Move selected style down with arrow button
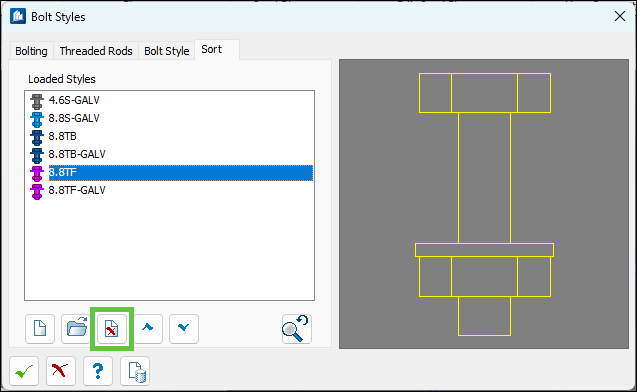This screenshot has width=637, height=392. [x=184, y=329]
